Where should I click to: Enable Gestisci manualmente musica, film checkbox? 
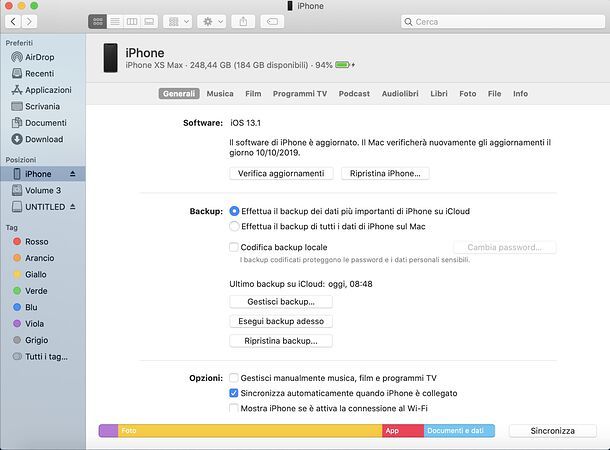pyautogui.click(x=234, y=378)
